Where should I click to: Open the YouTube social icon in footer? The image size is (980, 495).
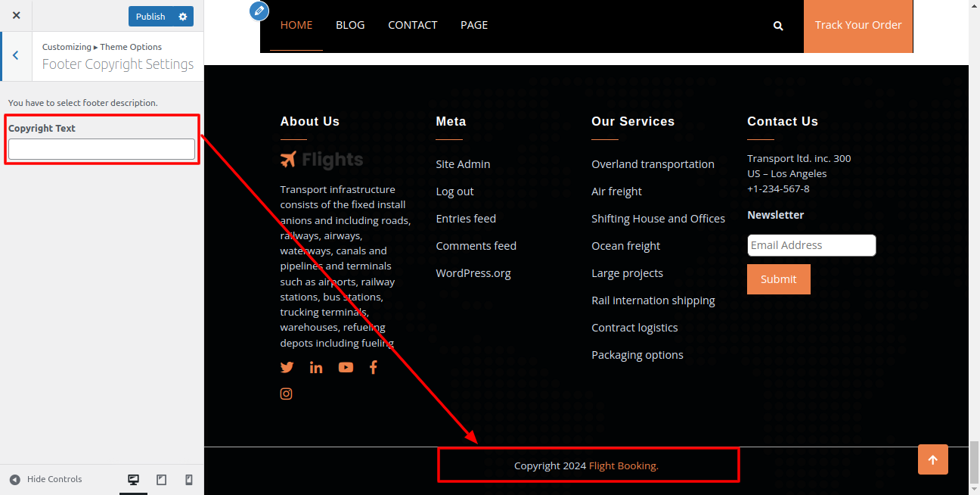[x=346, y=368]
